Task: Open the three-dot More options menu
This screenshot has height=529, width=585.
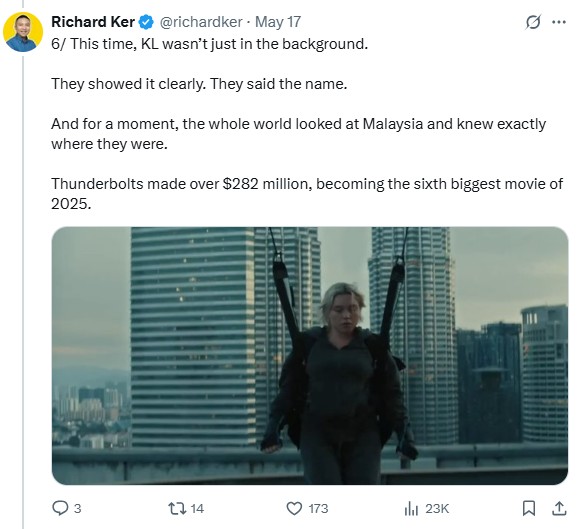Action: point(559,22)
